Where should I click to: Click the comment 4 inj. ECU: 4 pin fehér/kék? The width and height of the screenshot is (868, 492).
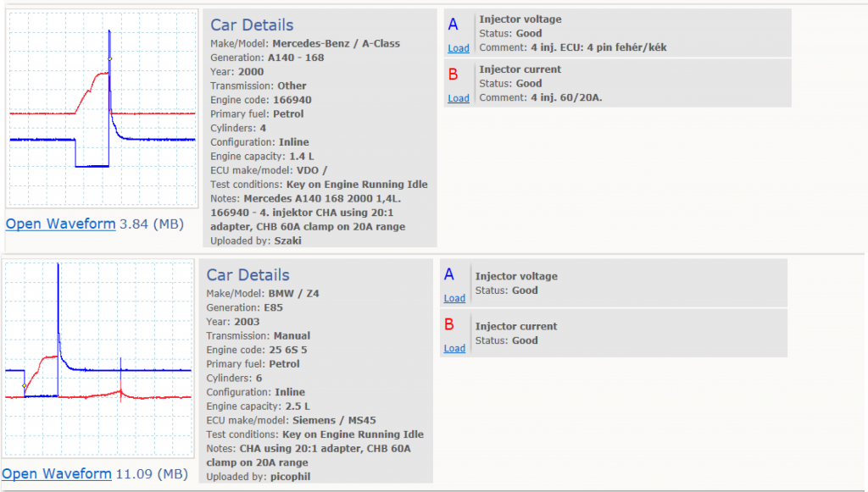(573, 47)
